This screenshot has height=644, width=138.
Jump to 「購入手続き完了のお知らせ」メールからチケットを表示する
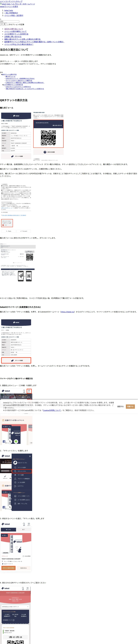(25, 89)
